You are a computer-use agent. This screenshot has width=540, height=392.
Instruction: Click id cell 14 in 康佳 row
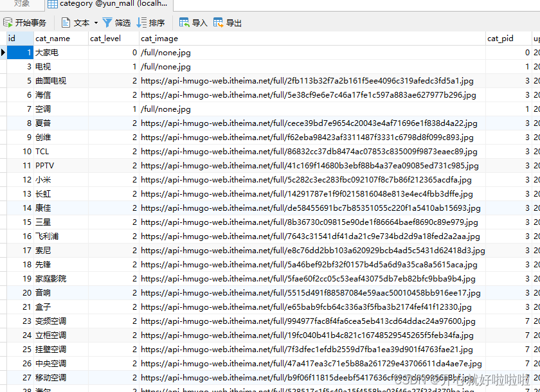[20, 208]
